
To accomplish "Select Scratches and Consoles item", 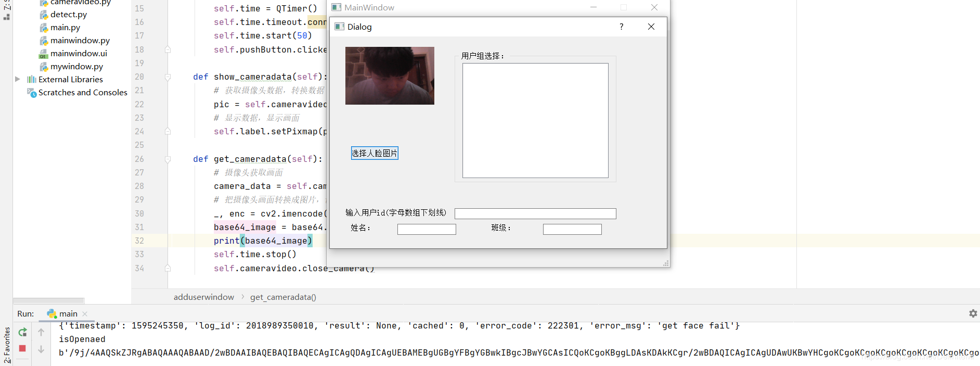I will (83, 93).
